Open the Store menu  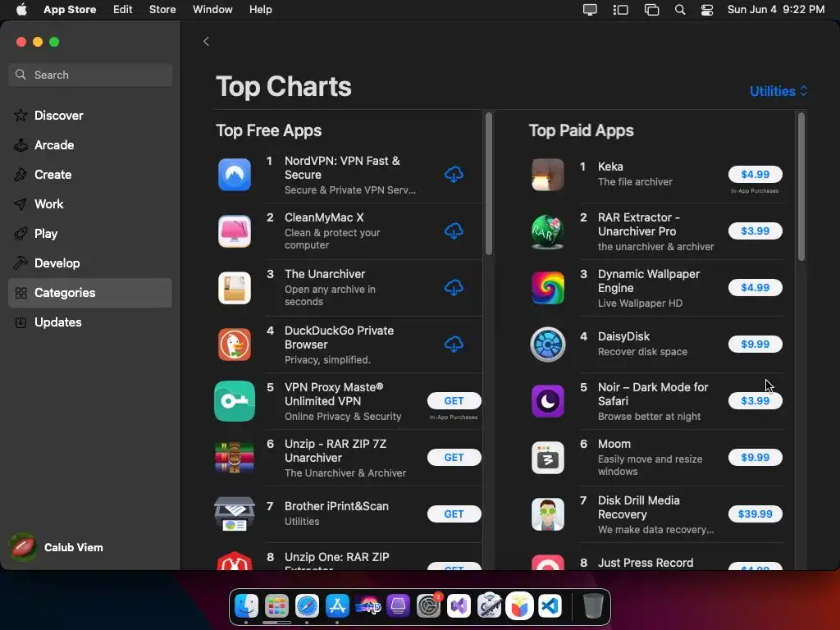click(x=162, y=10)
